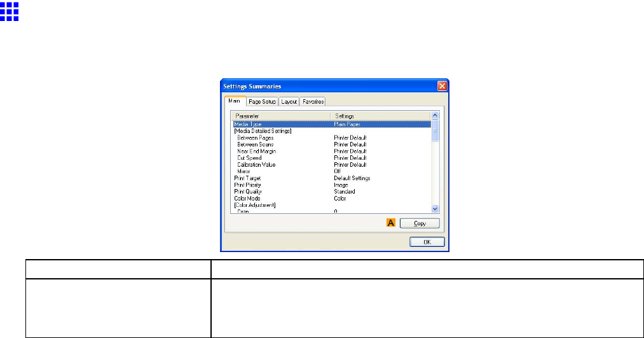Click Printer Default in Calibration Value row
Viewport: 644px width, 338px height.
click(x=350, y=164)
